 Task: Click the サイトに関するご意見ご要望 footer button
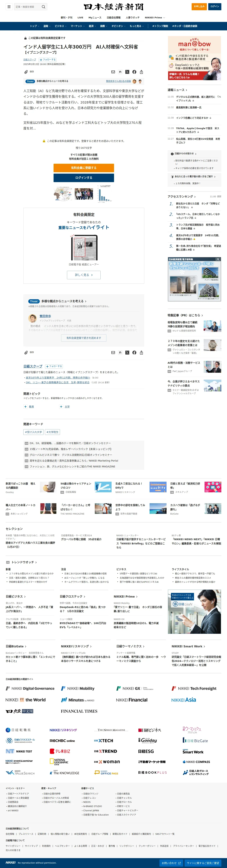tap(203, 863)
